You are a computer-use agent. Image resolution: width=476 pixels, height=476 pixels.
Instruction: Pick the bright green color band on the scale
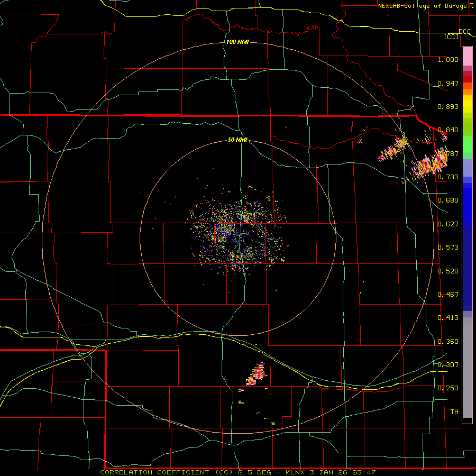467,144
